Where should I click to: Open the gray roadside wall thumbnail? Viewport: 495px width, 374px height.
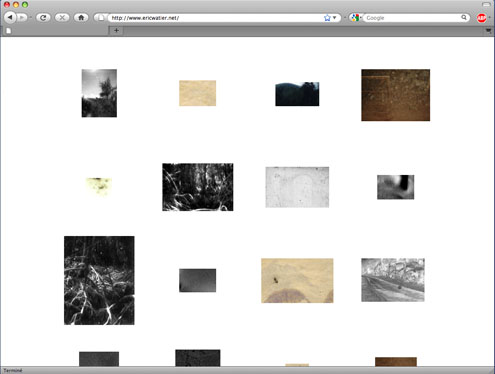[x=393, y=280]
